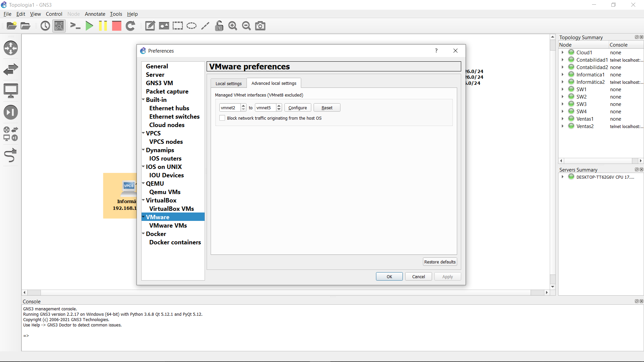The height and width of the screenshot is (362, 644).
Task: Click the green Start all nodes icon
Action: (x=89, y=26)
